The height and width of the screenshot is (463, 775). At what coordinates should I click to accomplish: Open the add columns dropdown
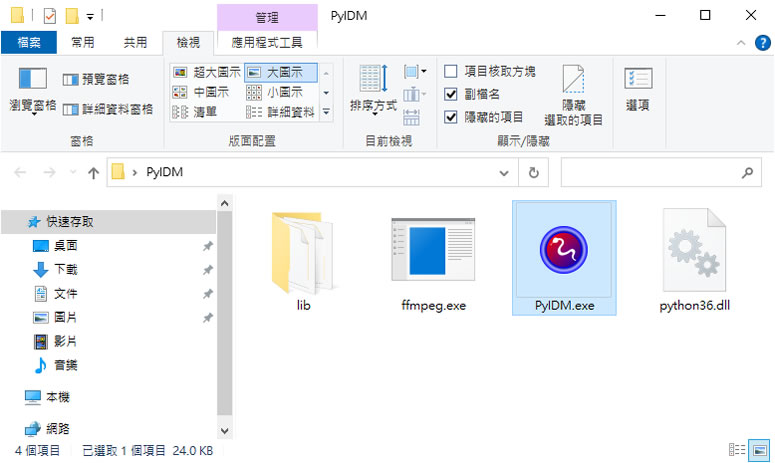(415, 94)
